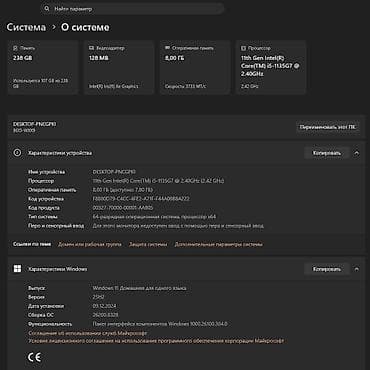The image size is (370, 370).
Task: Click the Процессор card icon
Action: click(x=243, y=48)
